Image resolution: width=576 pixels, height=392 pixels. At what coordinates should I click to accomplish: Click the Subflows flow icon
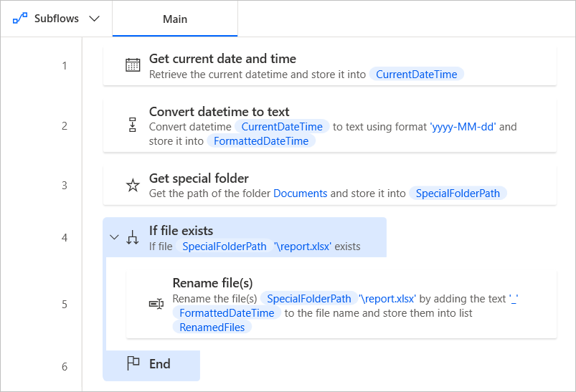pyautogui.click(x=20, y=18)
